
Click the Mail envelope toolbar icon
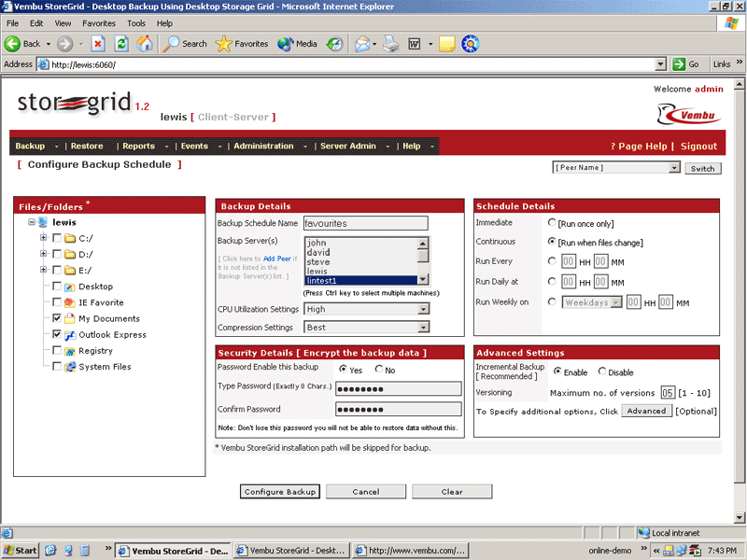[x=362, y=44]
